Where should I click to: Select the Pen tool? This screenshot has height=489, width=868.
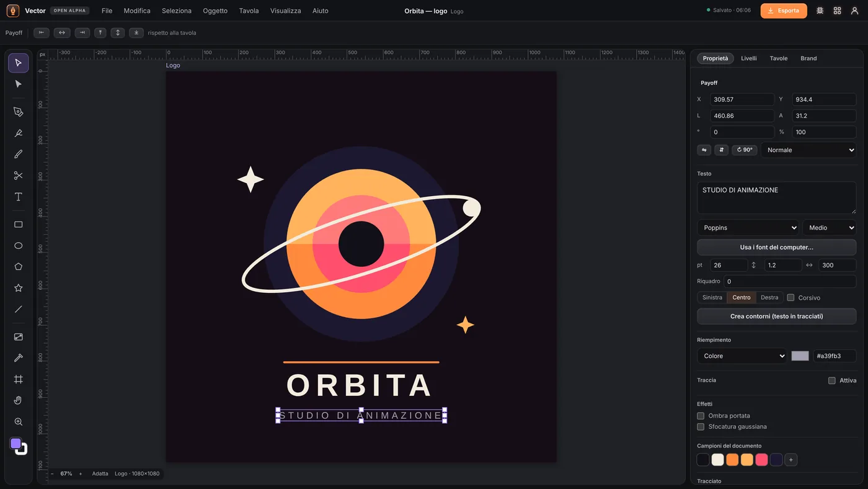(x=19, y=112)
